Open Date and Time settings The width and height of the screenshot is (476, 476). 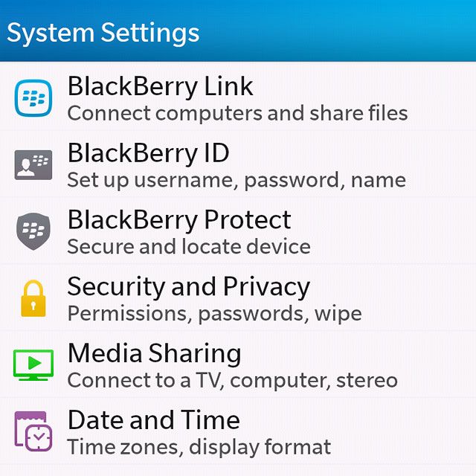tap(238, 431)
